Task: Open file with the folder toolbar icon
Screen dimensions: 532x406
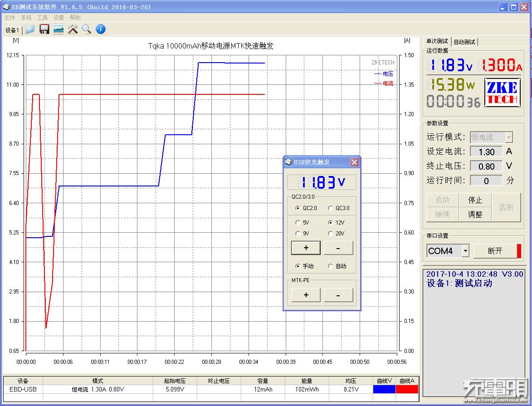Action: (x=30, y=29)
